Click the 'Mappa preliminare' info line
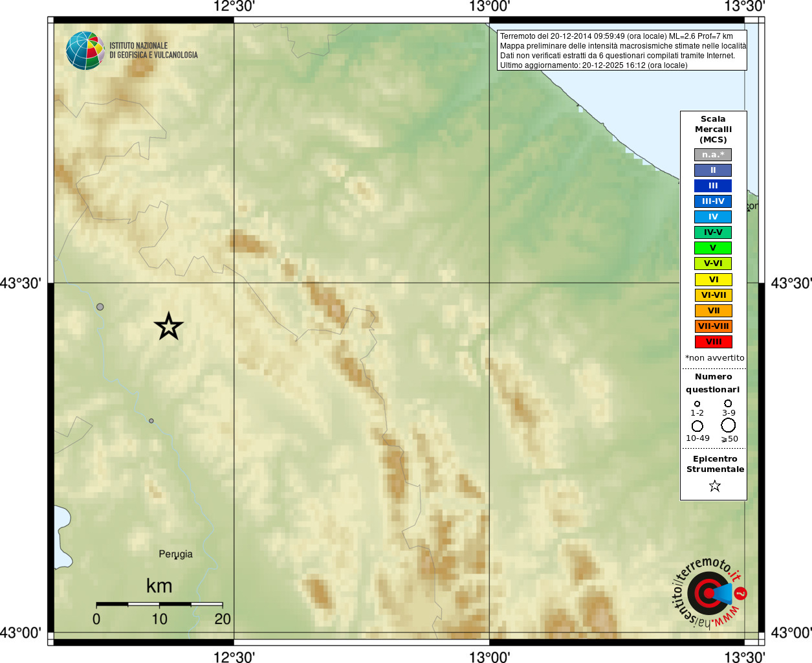This screenshot has width=812, height=663. pyautogui.click(x=623, y=46)
